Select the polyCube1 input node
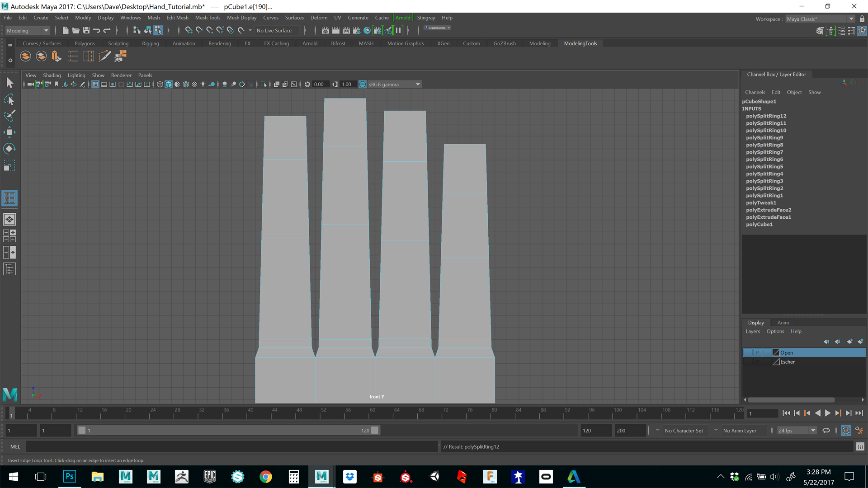The height and width of the screenshot is (488, 868). pos(759,225)
